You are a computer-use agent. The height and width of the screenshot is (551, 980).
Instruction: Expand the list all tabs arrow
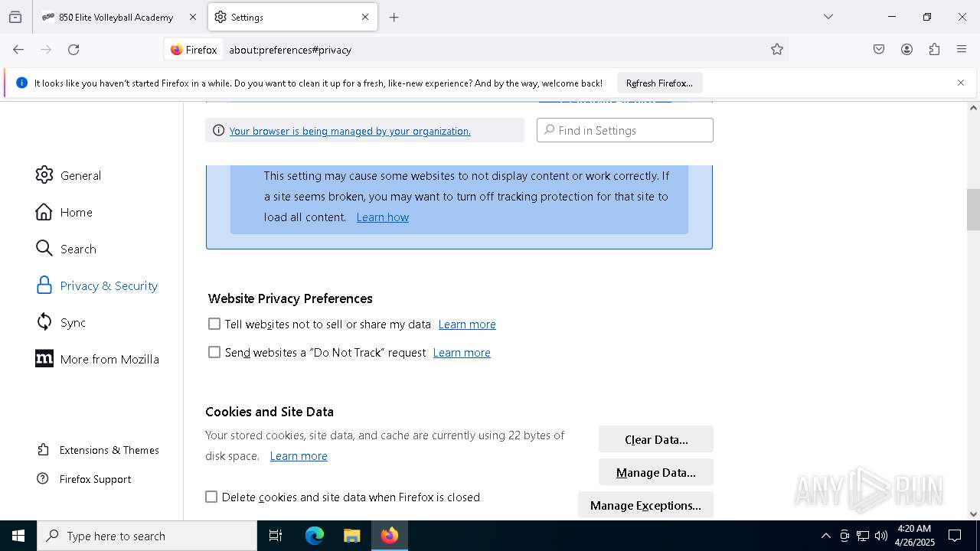828,17
